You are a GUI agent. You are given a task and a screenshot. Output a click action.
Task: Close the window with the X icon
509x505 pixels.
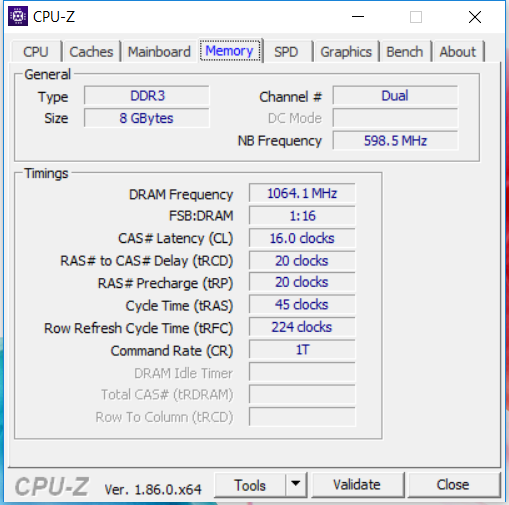[x=475, y=17]
